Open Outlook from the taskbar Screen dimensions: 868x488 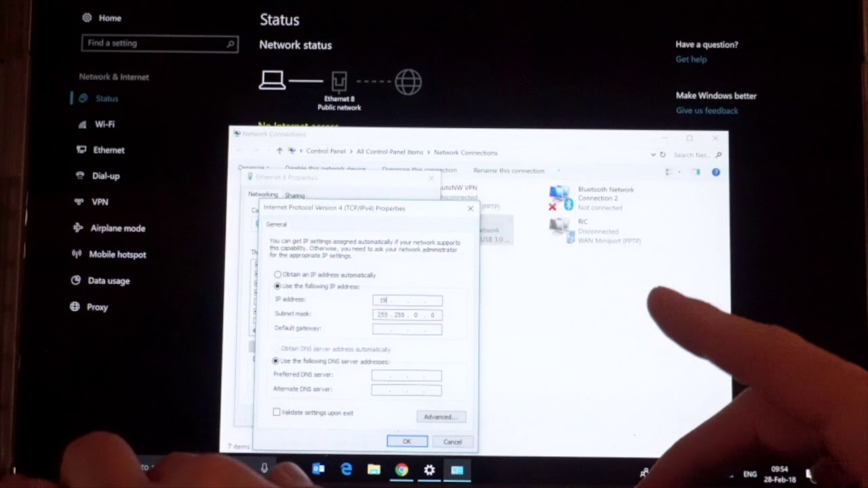[318, 469]
